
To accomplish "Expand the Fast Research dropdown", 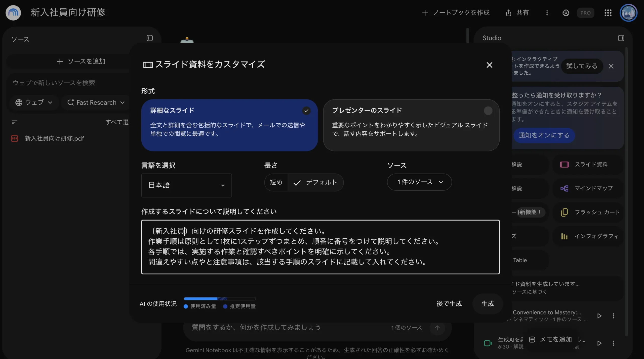I will click(x=96, y=102).
